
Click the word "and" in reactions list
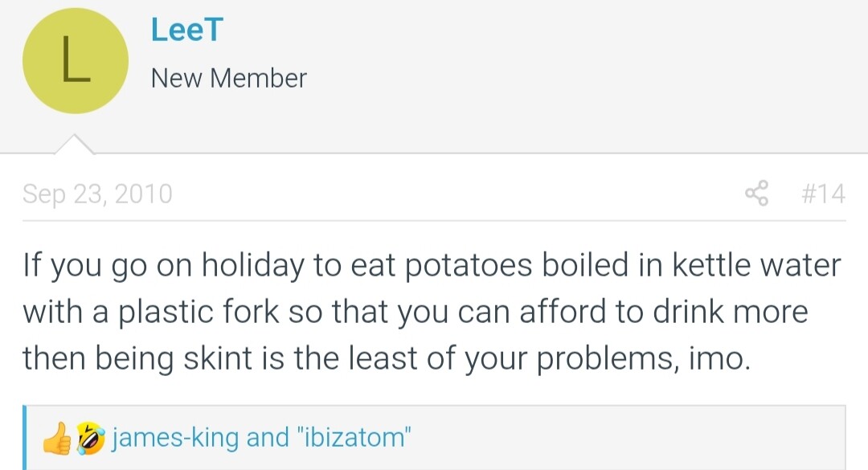(x=268, y=437)
